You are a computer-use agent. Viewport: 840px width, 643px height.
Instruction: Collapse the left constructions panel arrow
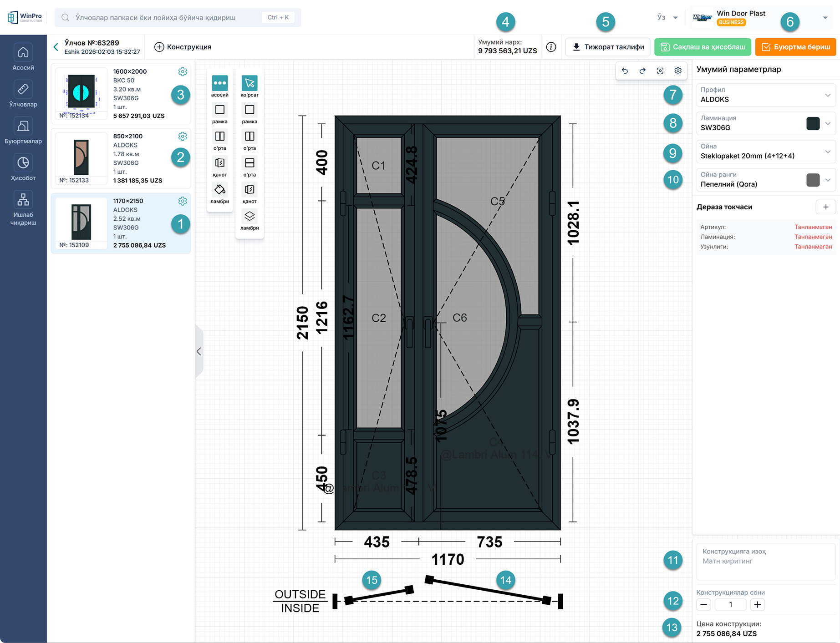(x=199, y=351)
